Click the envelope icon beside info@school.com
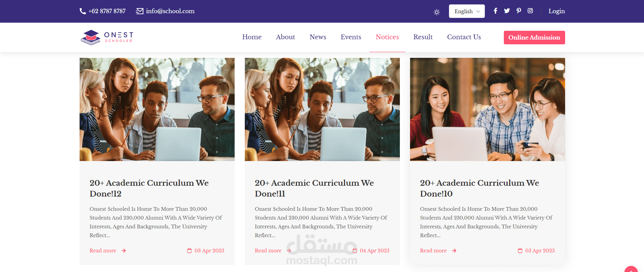 (139, 11)
